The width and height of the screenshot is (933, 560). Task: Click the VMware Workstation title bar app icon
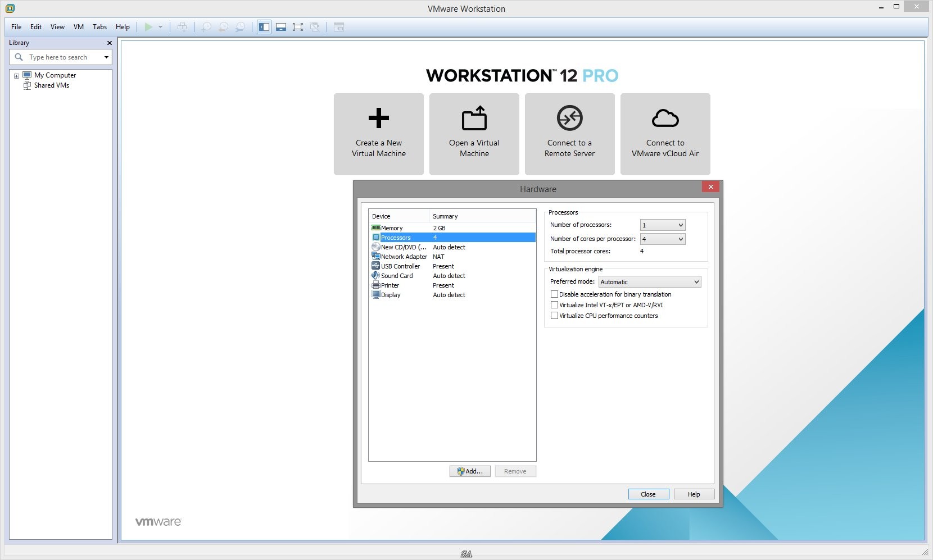[x=10, y=8]
